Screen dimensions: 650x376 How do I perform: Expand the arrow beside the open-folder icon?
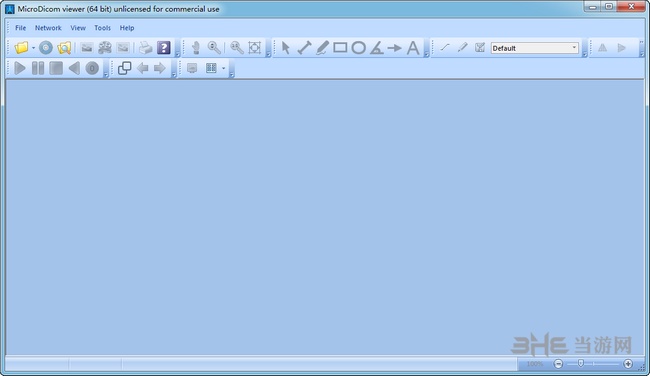pyautogui.click(x=33, y=48)
